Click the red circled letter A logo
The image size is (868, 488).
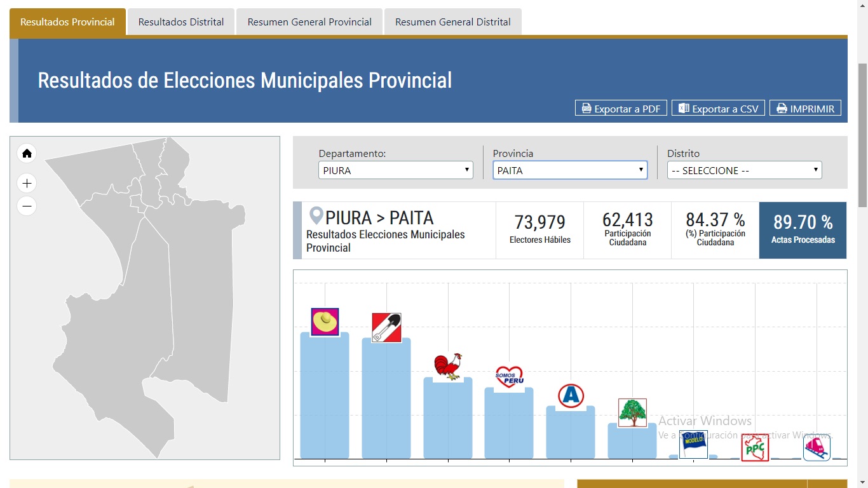pyautogui.click(x=571, y=396)
